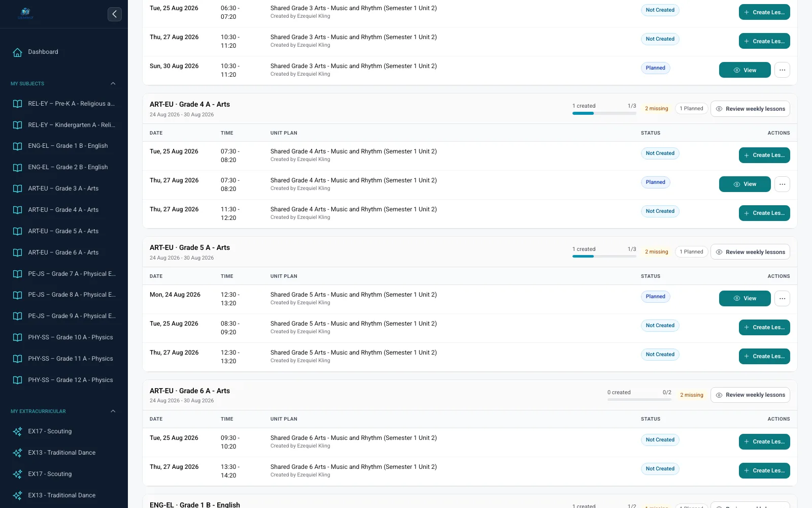Screen dimensions: 812x508
Task: Click book icon for PE-JS Grade 8 A
Action: [x=17, y=295]
